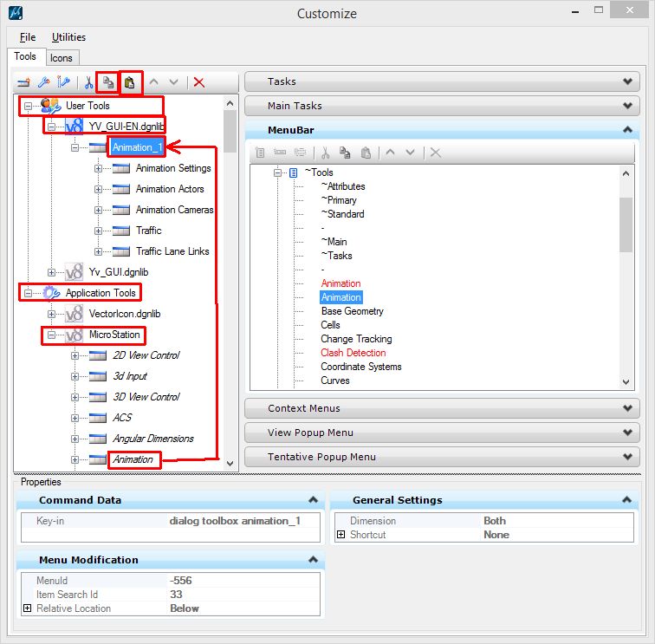Image resolution: width=655 pixels, height=644 pixels.
Task: Move selected tool up arrow
Action: [x=153, y=82]
